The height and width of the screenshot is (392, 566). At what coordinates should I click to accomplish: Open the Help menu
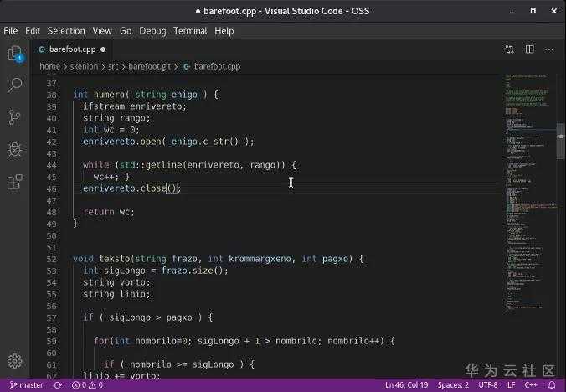[x=224, y=31]
